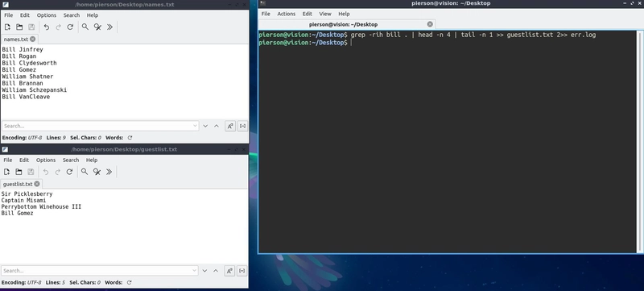
Task: Click 'Perrybottom Winehouse III' in guestlist.txt
Action: [41, 206]
